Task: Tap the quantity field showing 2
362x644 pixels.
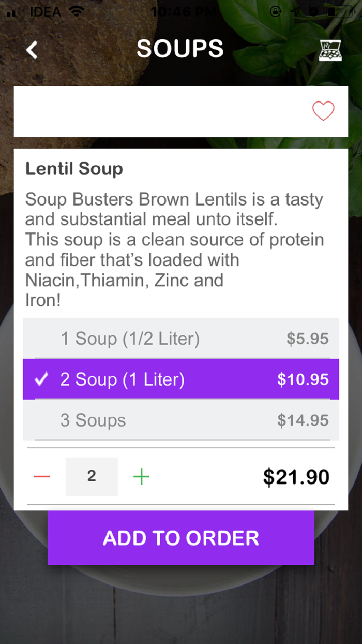Action: click(92, 476)
